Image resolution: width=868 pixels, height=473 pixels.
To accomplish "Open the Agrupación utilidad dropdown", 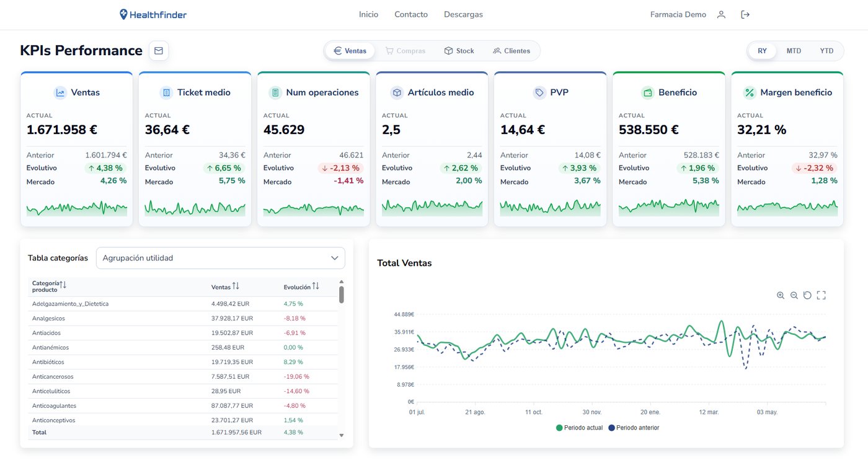I will (x=221, y=258).
